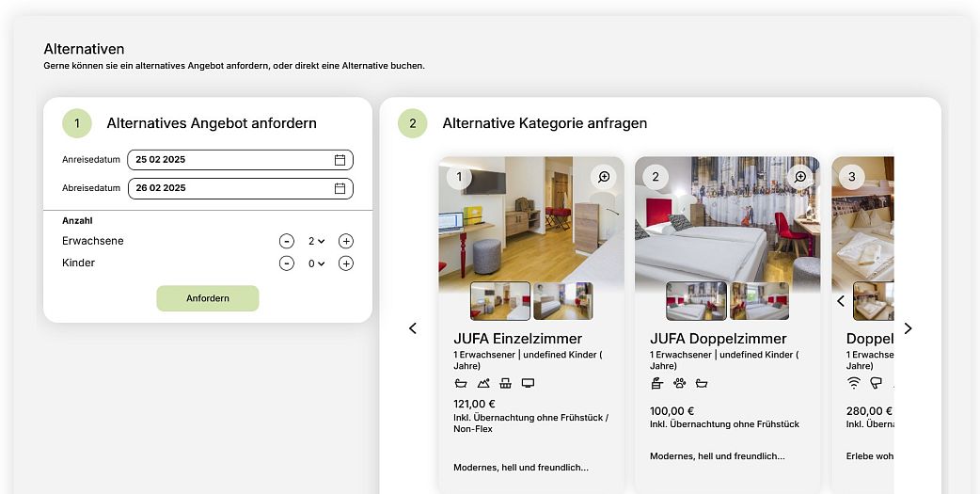980x494 pixels.
Task: Click the Abreisedatum field 26 02 2025
Action: click(x=240, y=188)
